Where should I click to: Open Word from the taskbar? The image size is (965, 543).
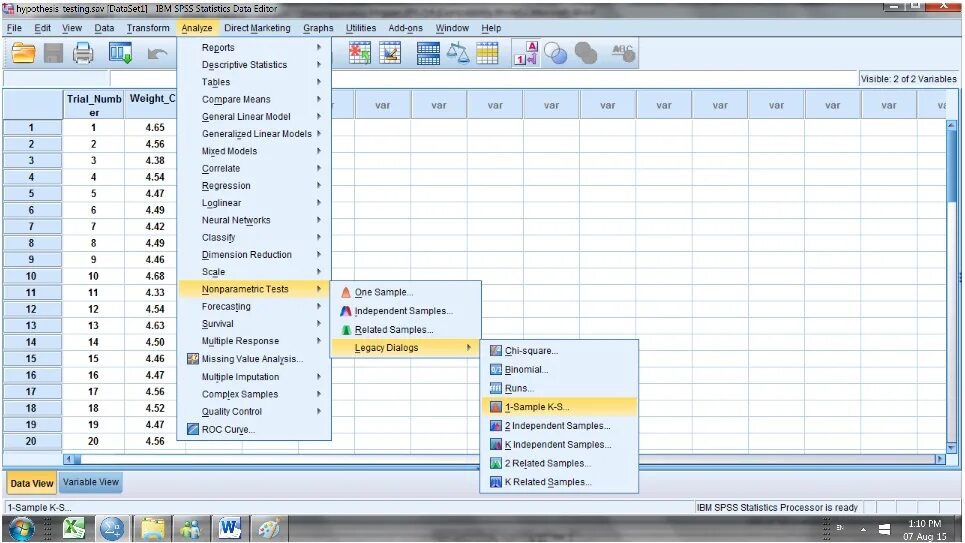[x=230, y=528]
